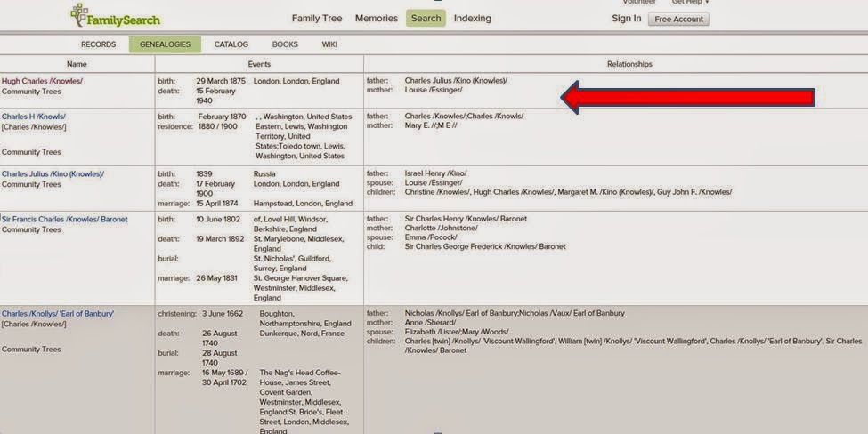Select Hugh Charles mother Louise /Essinger/
868x434 pixels.
point(434,90)
